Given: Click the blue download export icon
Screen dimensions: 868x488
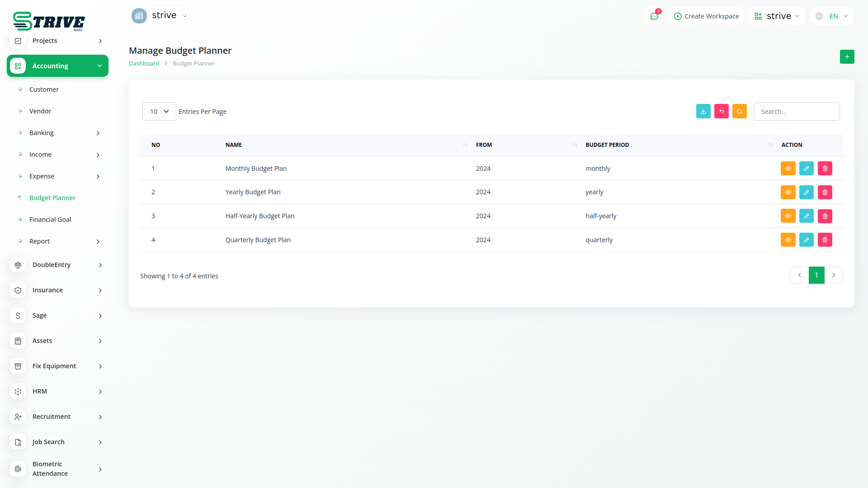Looking at the screenshot, I should point(703,112).
